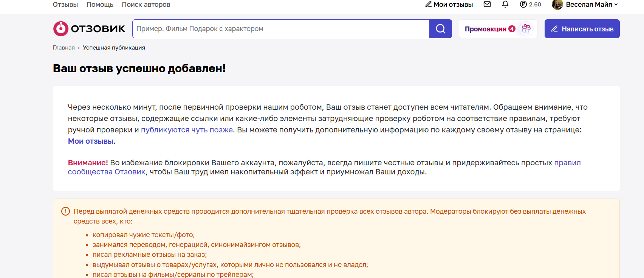Click the Успешная публикация breadcrumb text

click(114, 48)
